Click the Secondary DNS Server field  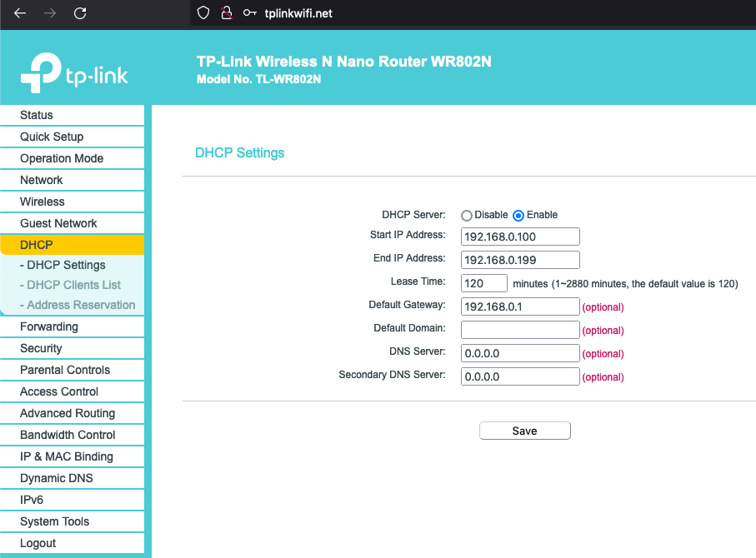[519, 376]
